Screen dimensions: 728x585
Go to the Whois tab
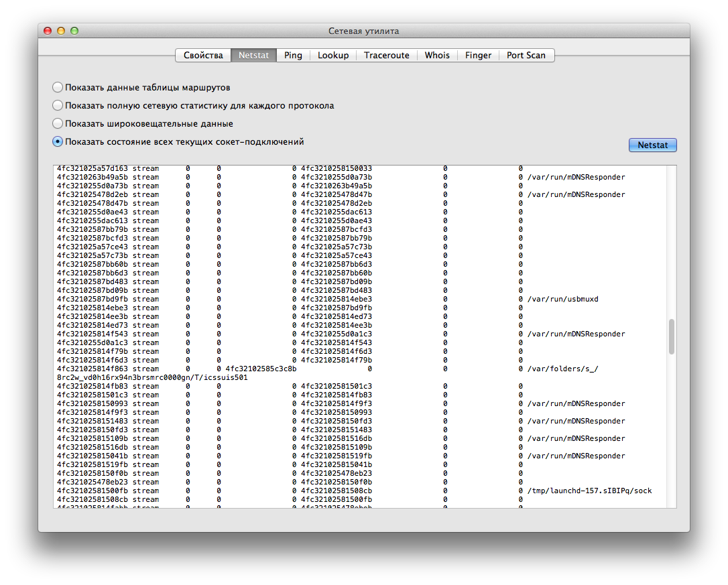(x=437, y=56)
